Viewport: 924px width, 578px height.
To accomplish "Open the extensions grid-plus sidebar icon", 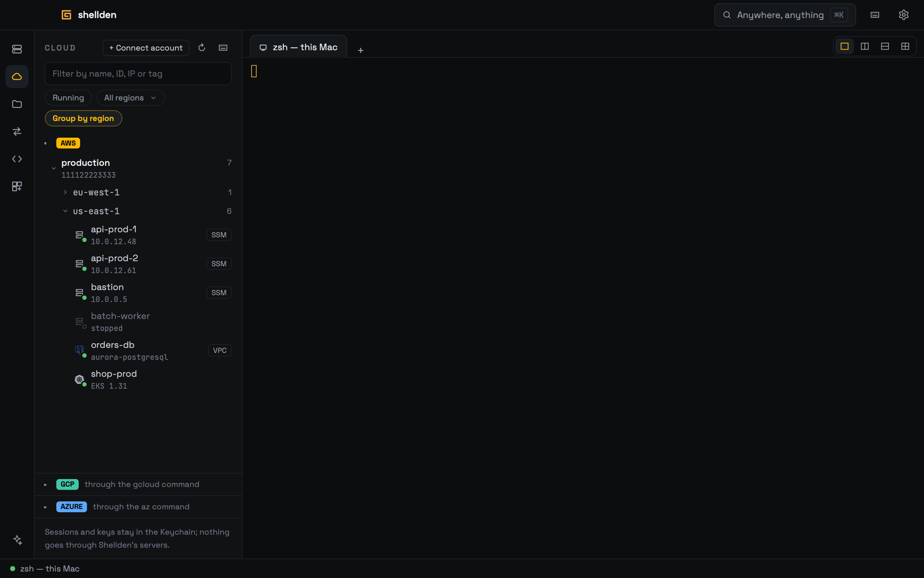I will [17, 186].
